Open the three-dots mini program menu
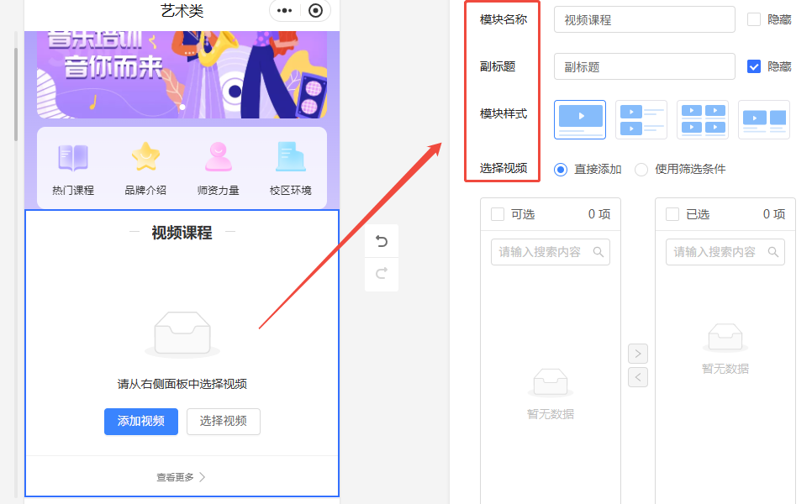The width and height of the screenshot is (812, 504). pos(284,10)
